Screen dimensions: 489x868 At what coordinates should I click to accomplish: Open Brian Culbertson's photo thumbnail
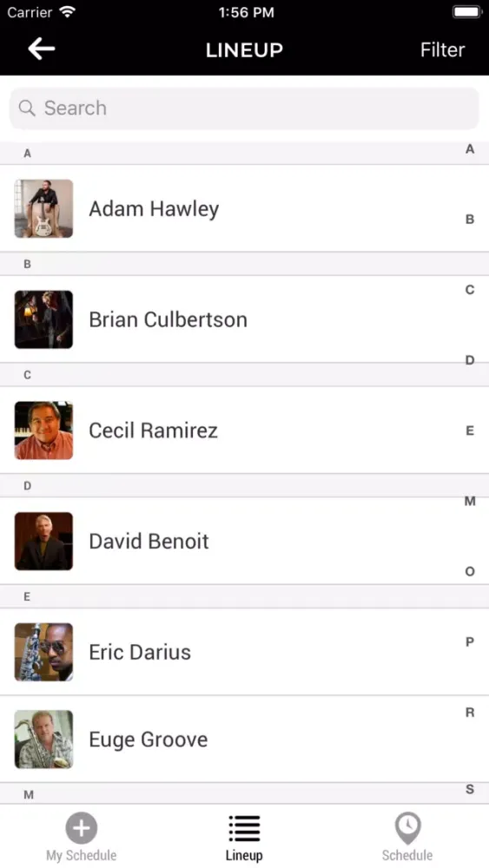point(43,319)
